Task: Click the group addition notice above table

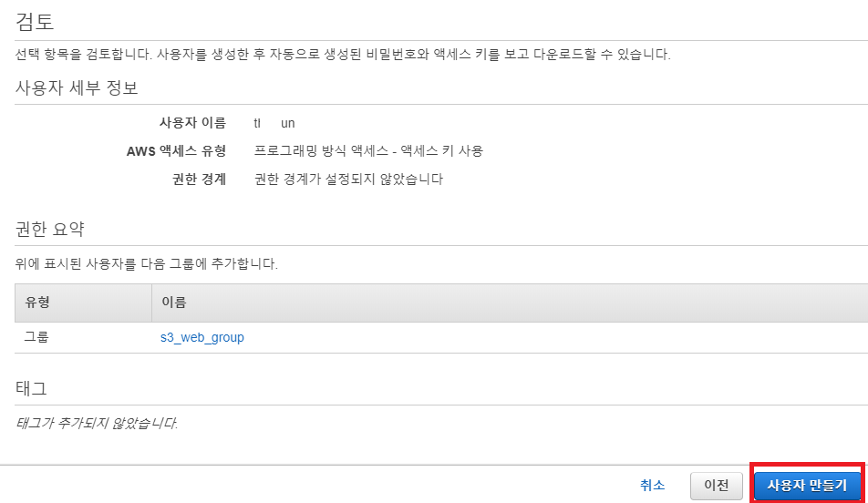Action: point(147,264)
